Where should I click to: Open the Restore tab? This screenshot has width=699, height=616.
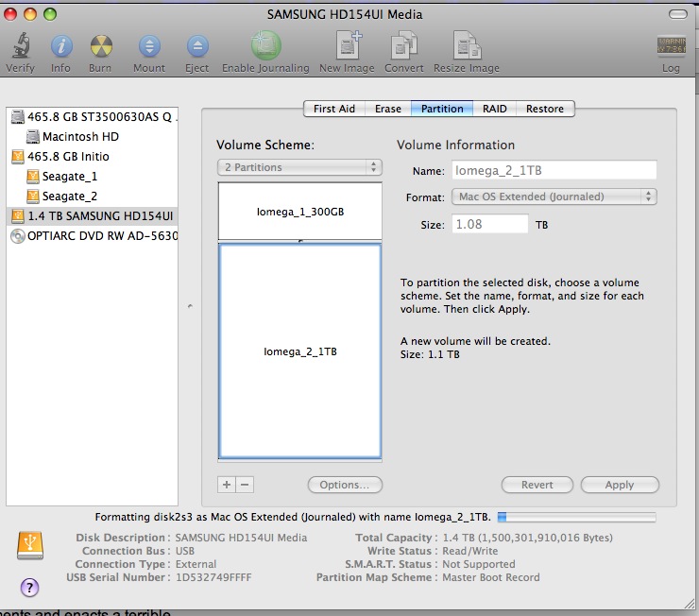(545, 109)
